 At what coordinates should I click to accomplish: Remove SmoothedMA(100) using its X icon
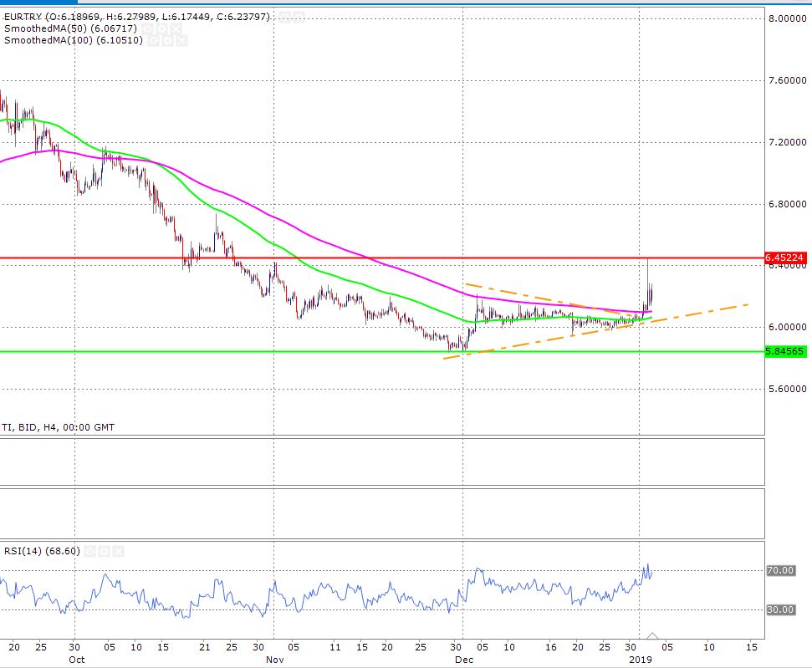click(182, 40)
